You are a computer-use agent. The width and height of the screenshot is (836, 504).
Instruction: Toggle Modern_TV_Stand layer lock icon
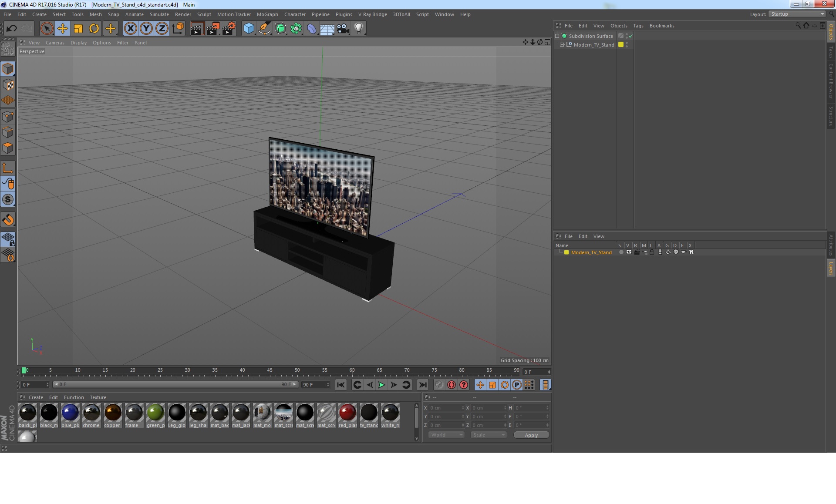(652, 252)
